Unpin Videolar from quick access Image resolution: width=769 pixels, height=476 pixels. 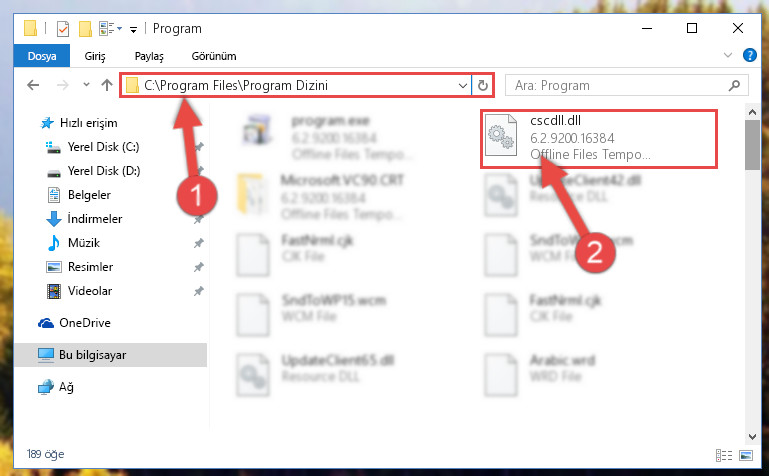tap(198, 291)
